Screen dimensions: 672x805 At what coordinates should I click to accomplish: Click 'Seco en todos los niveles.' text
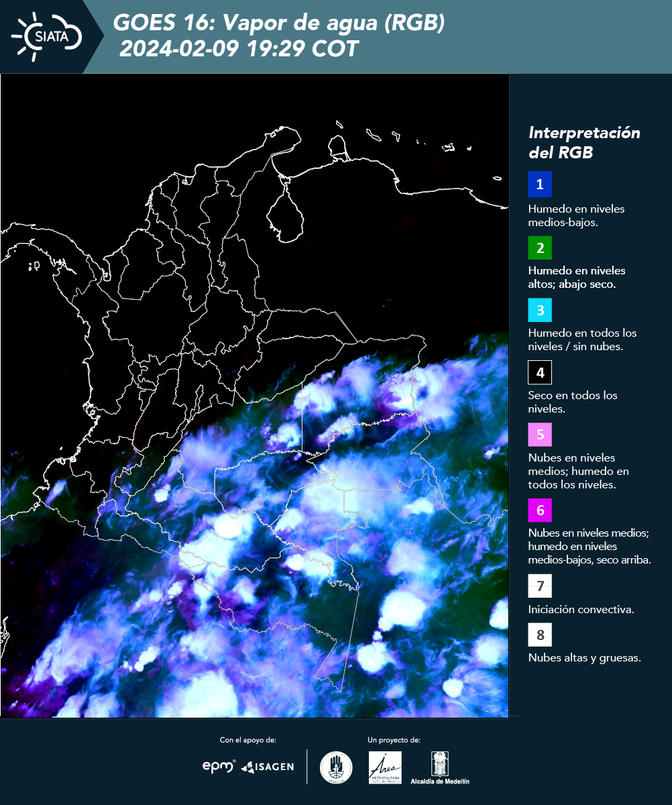(x=573, y=402)
